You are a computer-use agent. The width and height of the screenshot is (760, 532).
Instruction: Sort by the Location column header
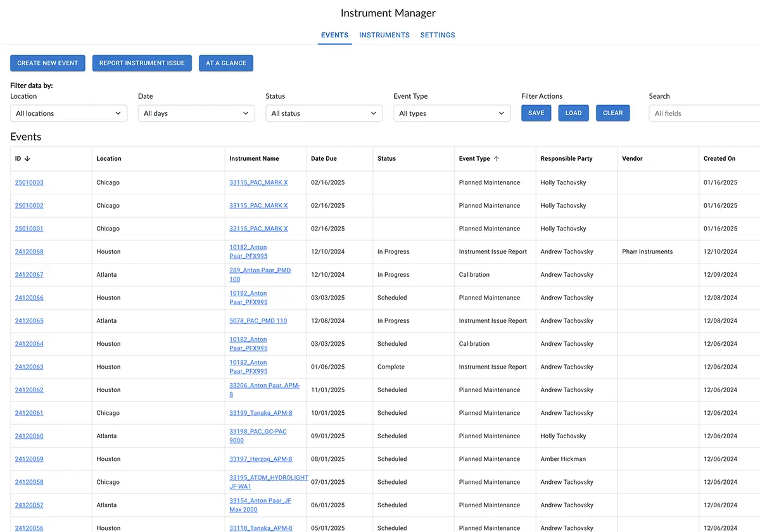[x=109, y=159]
